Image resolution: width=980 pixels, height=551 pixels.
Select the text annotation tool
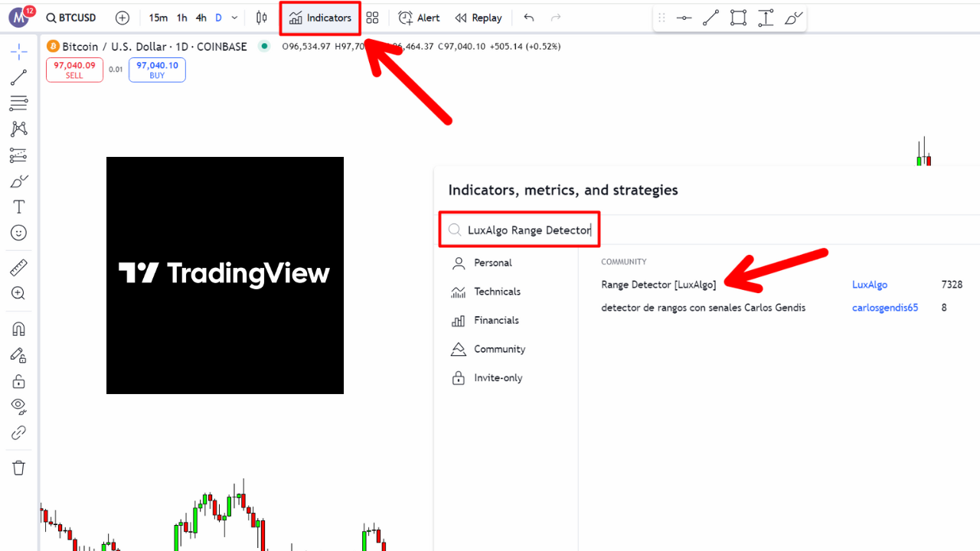tap(18, 206)
